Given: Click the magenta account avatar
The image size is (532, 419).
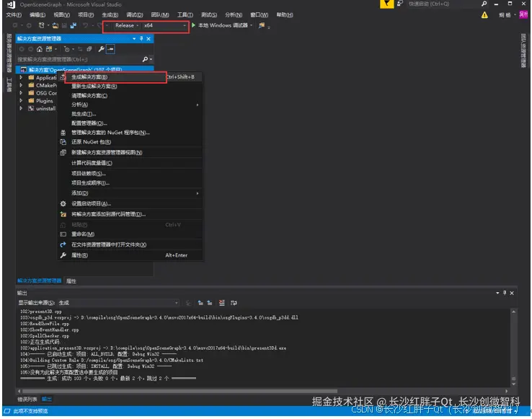Looking at the screenshot, I should (x=523, y=14).
